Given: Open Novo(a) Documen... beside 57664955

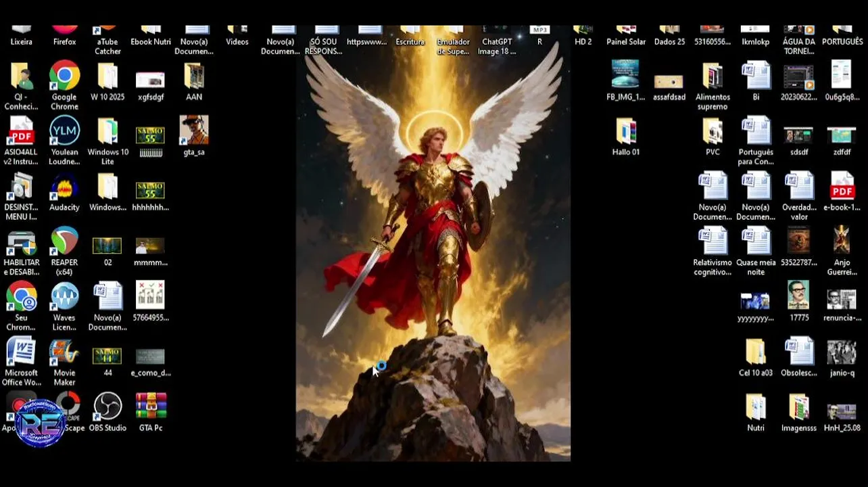Looking at the screenshot, I should [107, 296].
